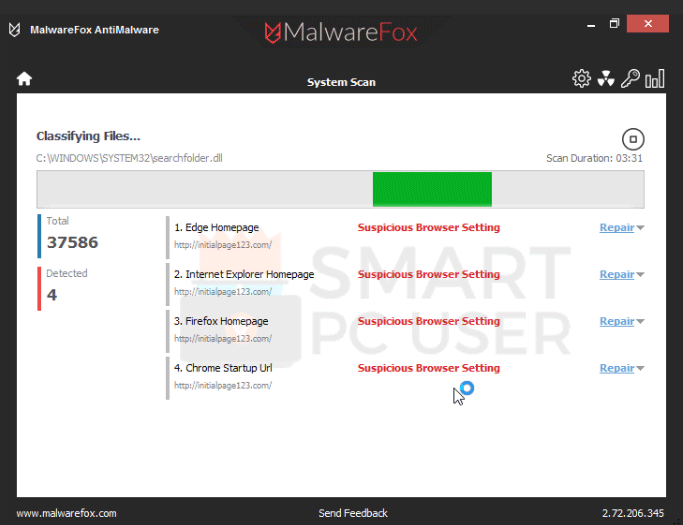Screen dimensions: 683x525
Task: Click the searchfolder.dll file path
Action: pyautogui.click(x=129, y=158)
